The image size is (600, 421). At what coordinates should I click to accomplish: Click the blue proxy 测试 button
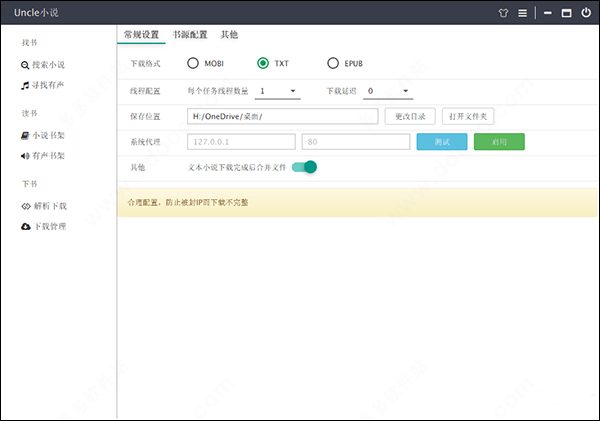click(x=441, y=142)
